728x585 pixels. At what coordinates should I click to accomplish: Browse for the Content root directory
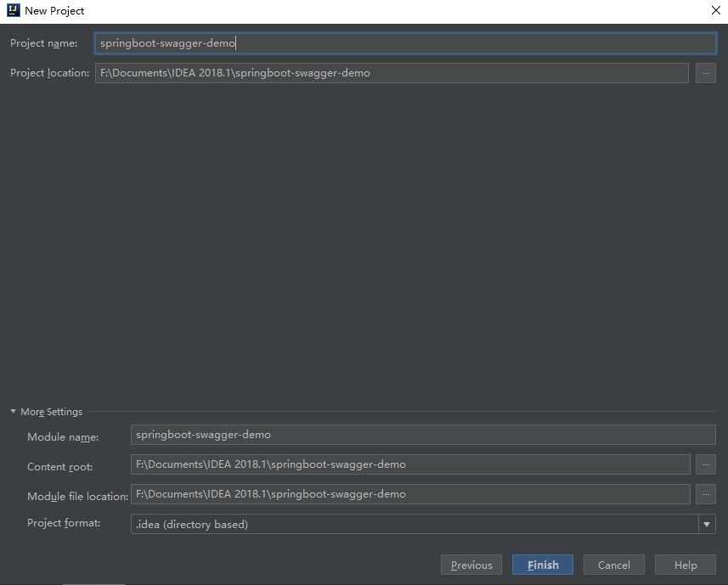(x=706, y=464)
